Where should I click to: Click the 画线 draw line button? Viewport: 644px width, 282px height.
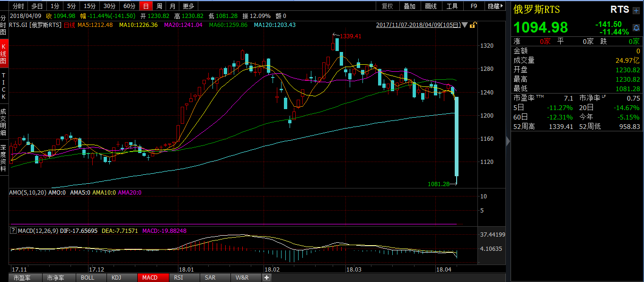coord(431,6)
